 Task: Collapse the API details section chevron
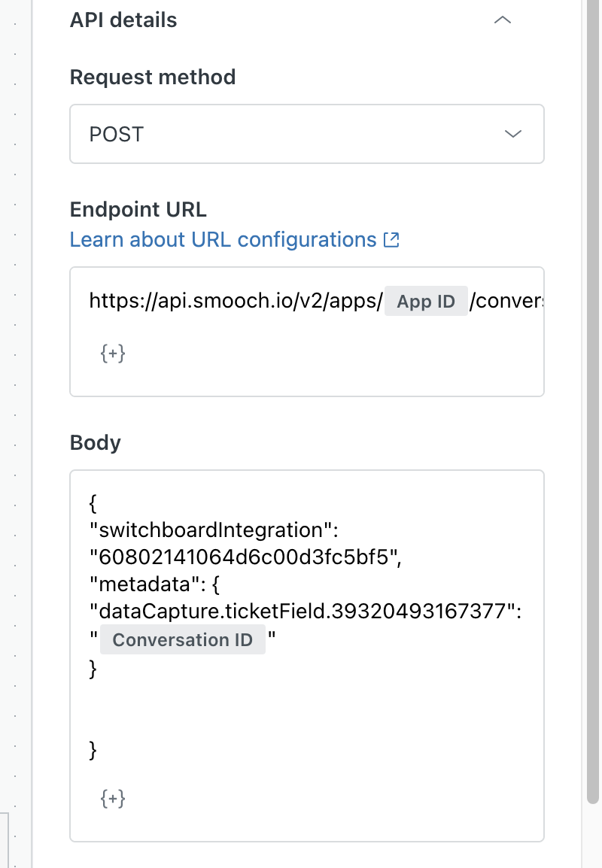pos(502,21)
